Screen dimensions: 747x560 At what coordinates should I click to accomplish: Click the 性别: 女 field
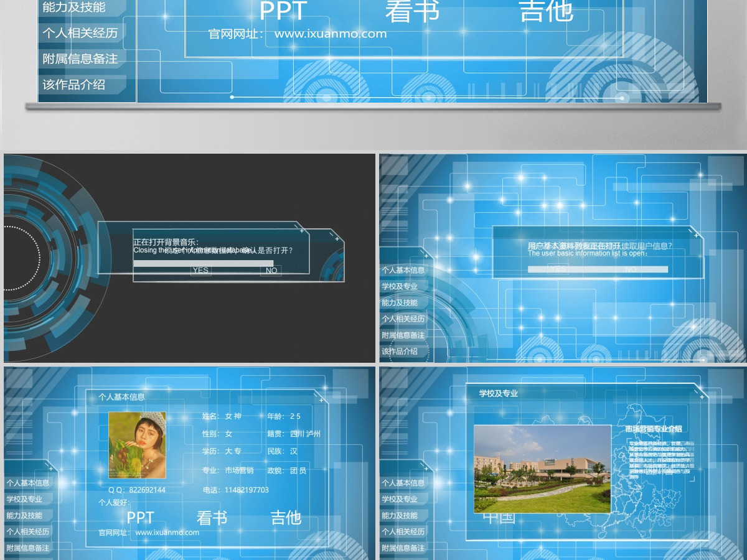click(217, 434)
